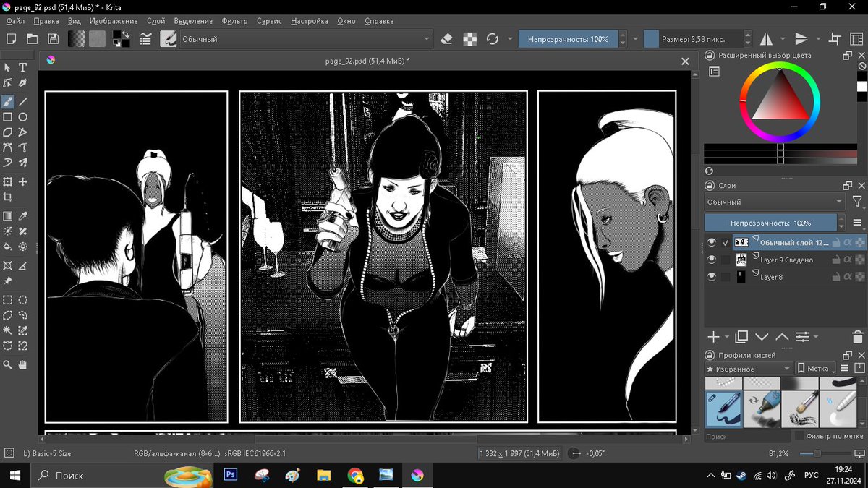Click the Wrap Around mode icon

coord(835,39)
